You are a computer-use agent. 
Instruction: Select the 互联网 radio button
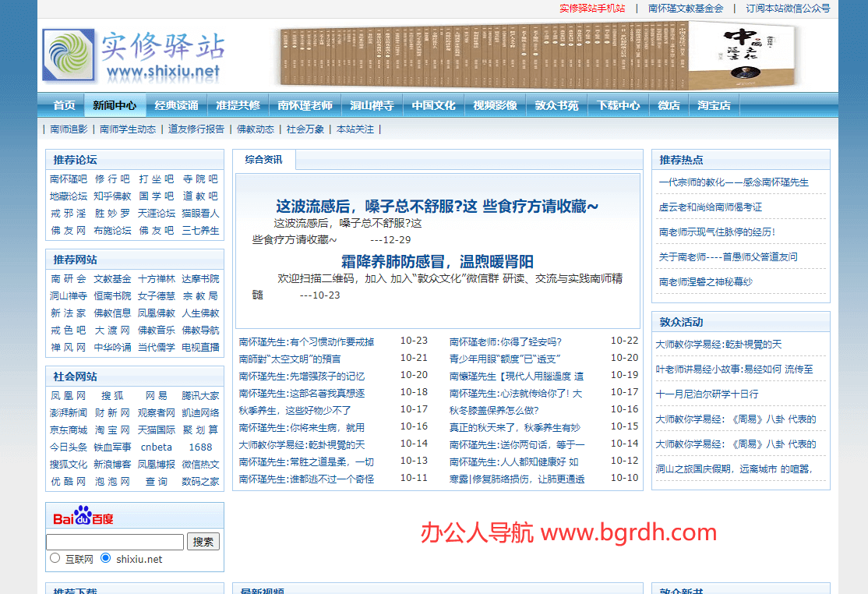tap(55, 558)
